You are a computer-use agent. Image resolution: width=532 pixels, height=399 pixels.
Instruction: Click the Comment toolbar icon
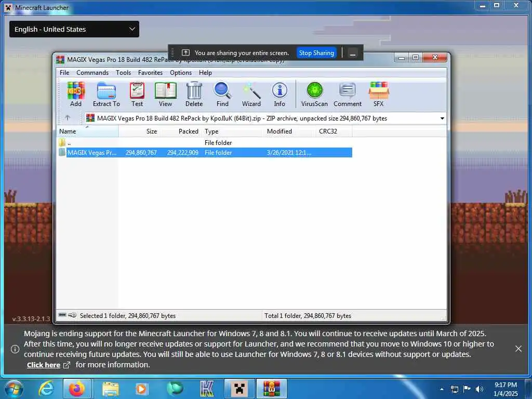[x=348, y=95]
